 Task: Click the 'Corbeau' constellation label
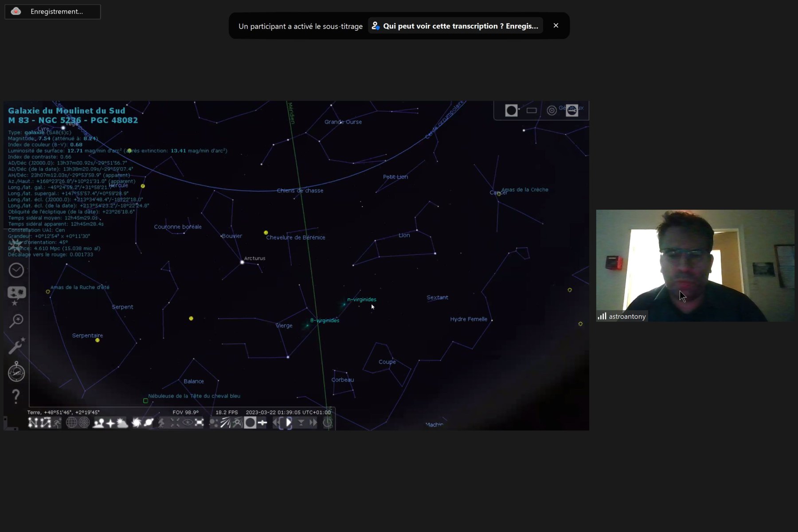343,380
